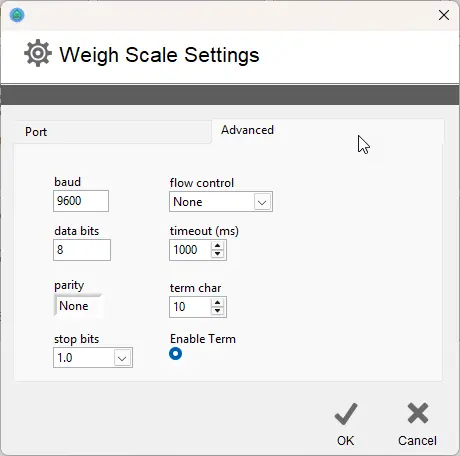The image size is (460, 456).
Task: Click the gear icon beside Weigh Scale Settings
Action: pos(38,53)
